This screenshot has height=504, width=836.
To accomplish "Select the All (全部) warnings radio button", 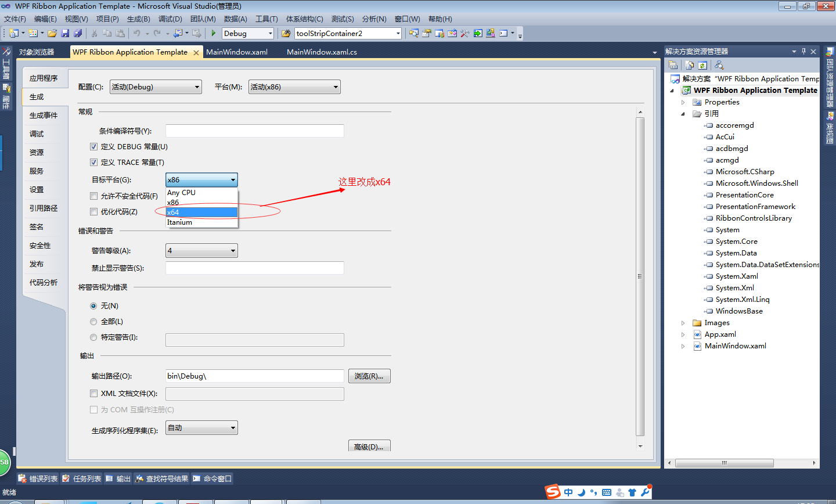I will click(x=93, y=322).
